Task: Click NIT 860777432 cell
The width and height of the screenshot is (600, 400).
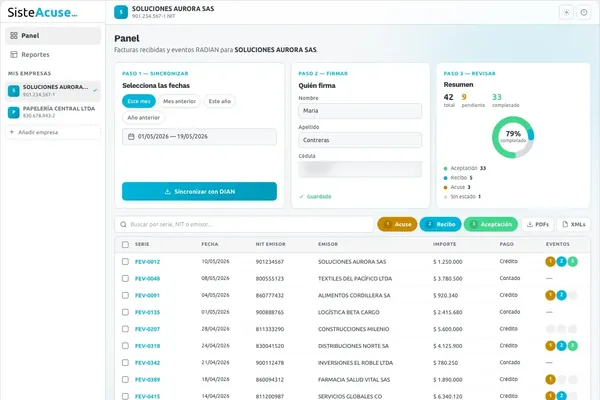Action: 270,296
